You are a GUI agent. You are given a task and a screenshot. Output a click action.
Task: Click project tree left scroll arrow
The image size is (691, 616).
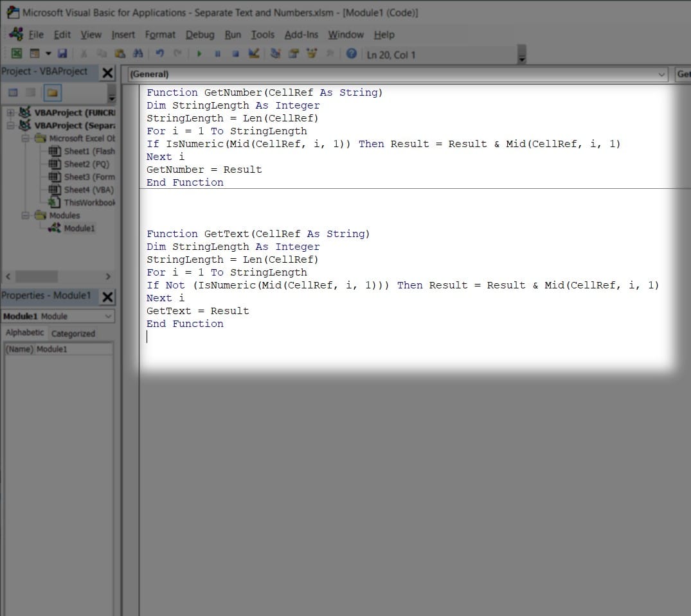8,276
